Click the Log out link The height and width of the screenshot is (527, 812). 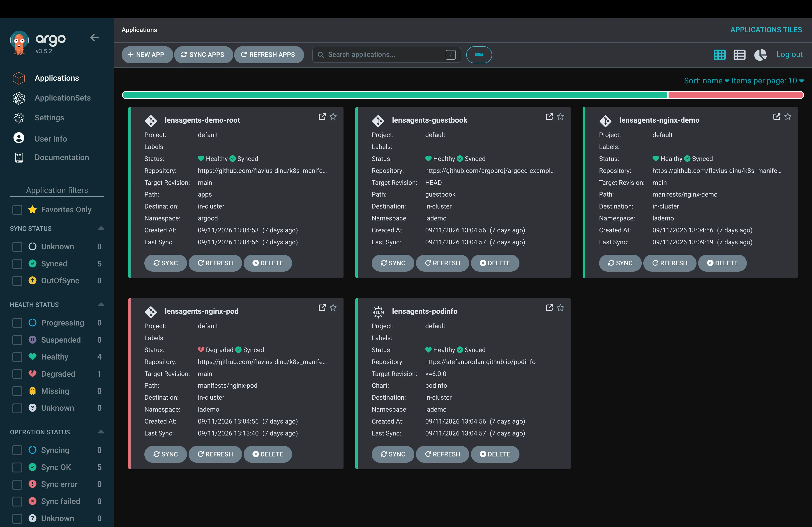(789, 55)
